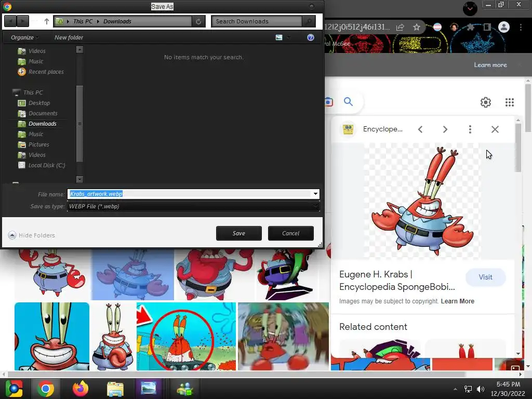This screenshot has height=399, width=532.
Task: Click the Start button on taskbar
Action: click(x=14, y=389)
